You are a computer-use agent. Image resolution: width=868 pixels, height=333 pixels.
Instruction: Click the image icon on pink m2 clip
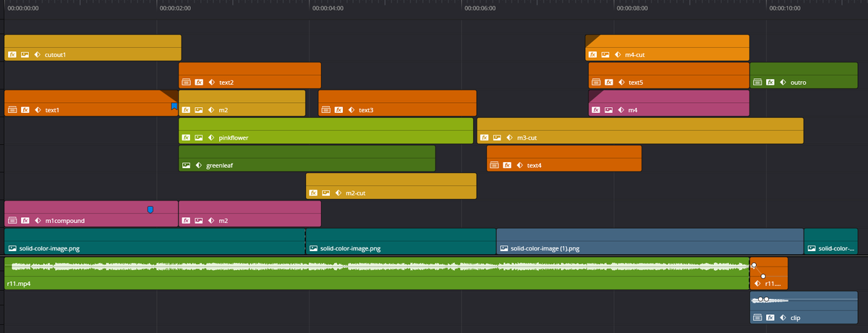click(199, 220)
